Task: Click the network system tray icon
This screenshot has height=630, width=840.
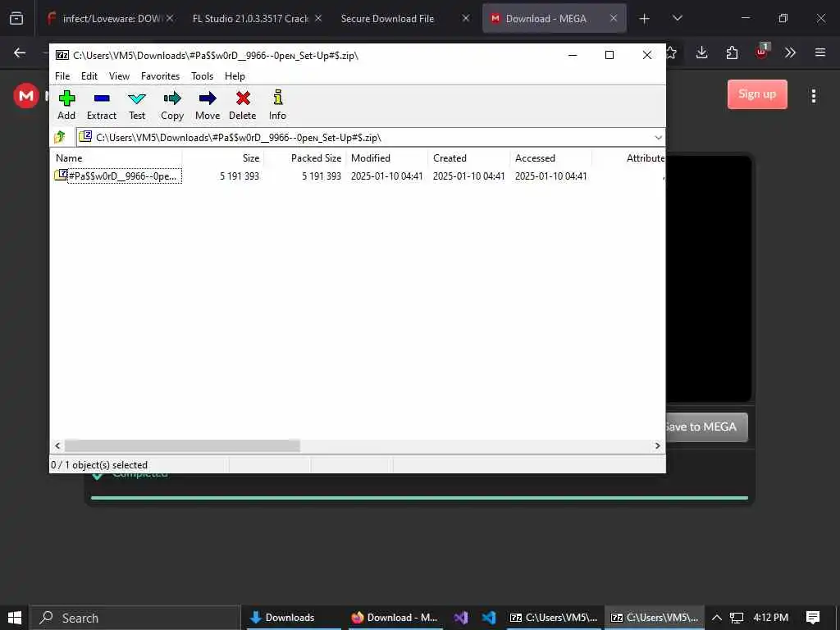Action: click(737, 618)
